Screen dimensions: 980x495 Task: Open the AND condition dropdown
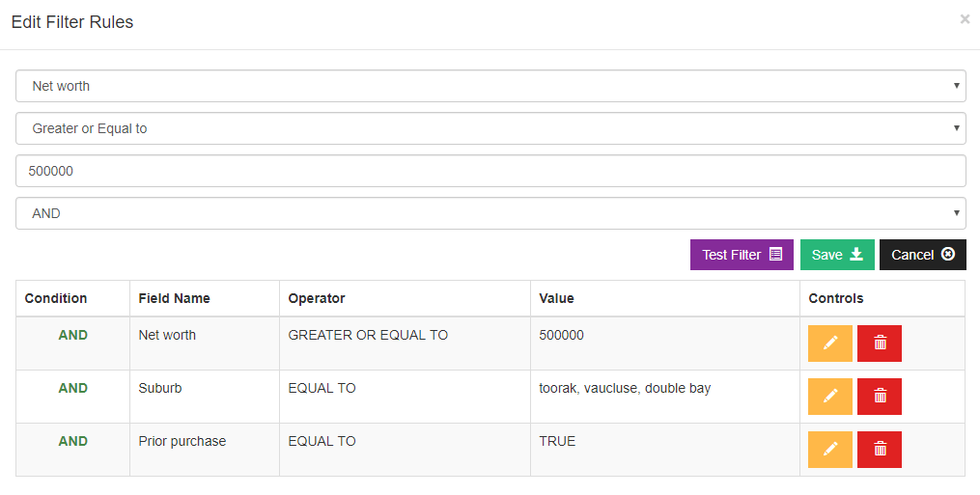(x=490, y=214)
